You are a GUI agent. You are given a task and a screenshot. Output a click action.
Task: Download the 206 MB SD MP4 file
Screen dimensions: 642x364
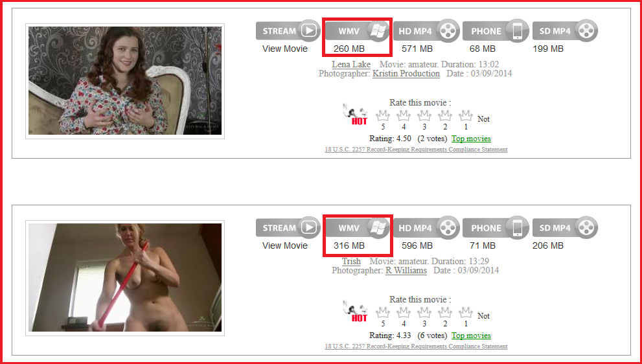coord(565,227)
